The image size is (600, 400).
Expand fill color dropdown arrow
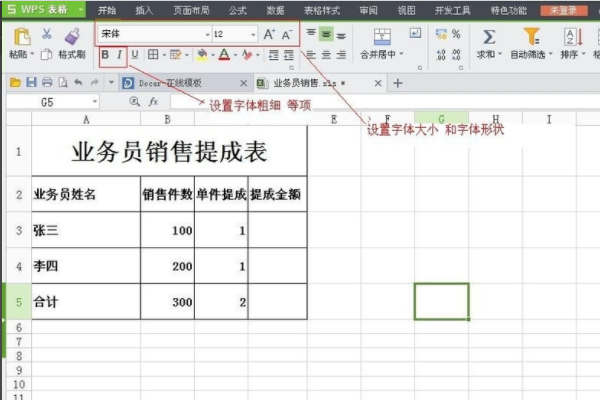pos(213,55)
